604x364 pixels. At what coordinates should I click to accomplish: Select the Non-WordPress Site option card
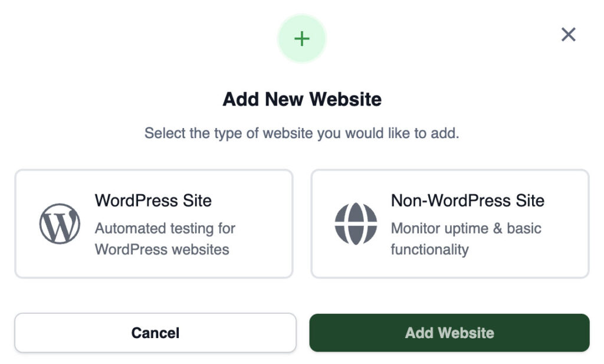click(x=449, y=224)
